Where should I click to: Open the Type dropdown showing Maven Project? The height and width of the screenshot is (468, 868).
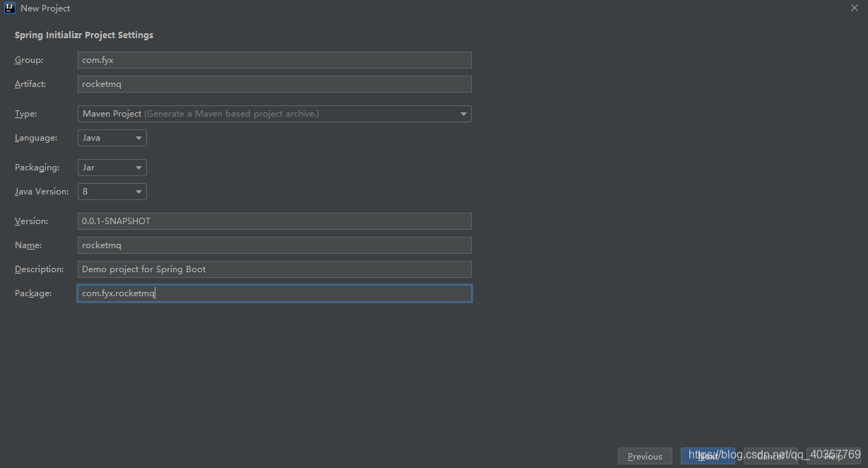tap(274, 114)
